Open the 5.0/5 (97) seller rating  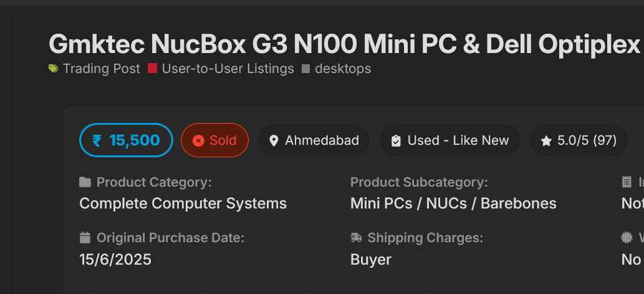pyautogui.click(x=587, y=140)
